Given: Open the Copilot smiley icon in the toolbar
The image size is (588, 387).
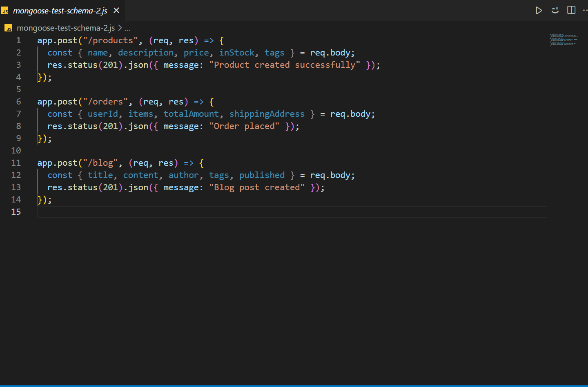Looking at the screenshot, I should coord(555,10).
